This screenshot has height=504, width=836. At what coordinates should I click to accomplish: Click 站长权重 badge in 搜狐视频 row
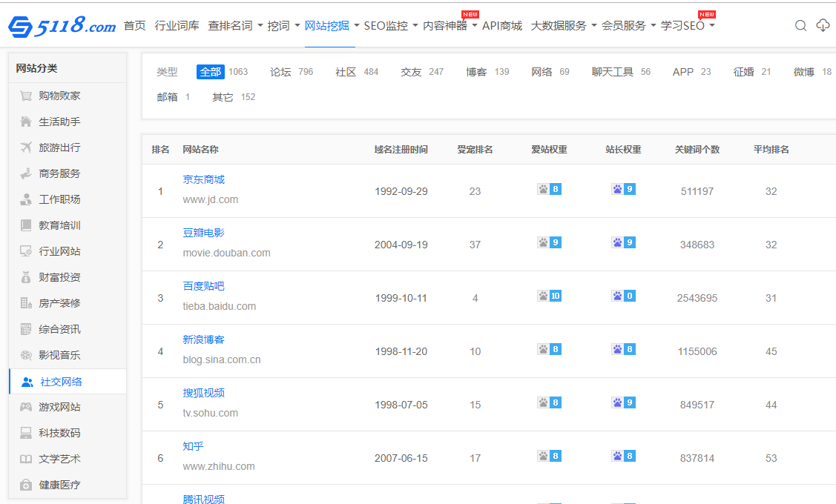(x=623, y=402)
